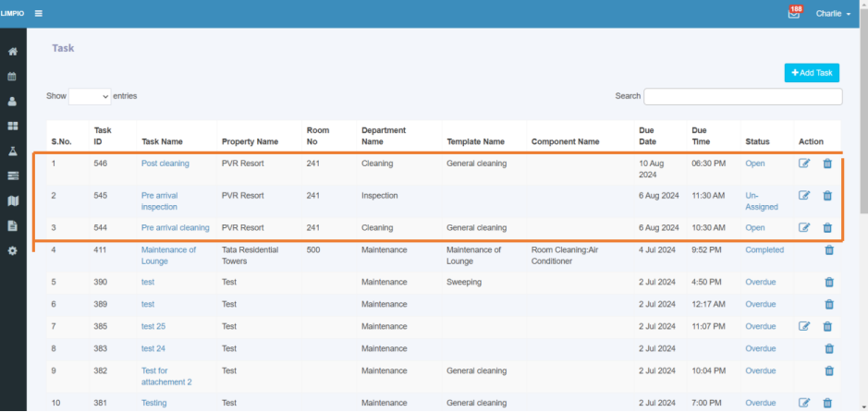Screen dimensions: 868x412
Task: Edit the Pre arrival cleaning task 544
Action: point(804,228)
